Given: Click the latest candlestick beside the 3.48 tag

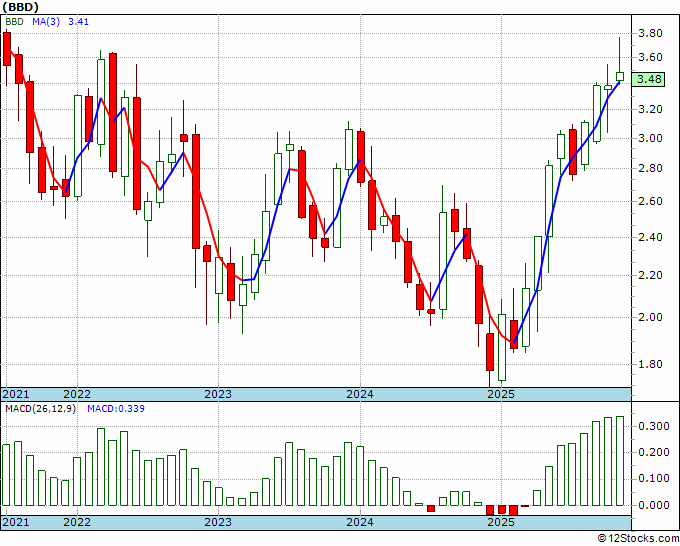Looking at the screenshot, I should tap(620, 76).
